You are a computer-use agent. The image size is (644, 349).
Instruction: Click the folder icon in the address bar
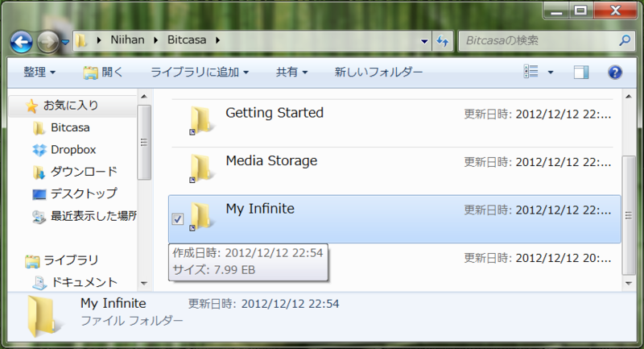click(81, 40)
